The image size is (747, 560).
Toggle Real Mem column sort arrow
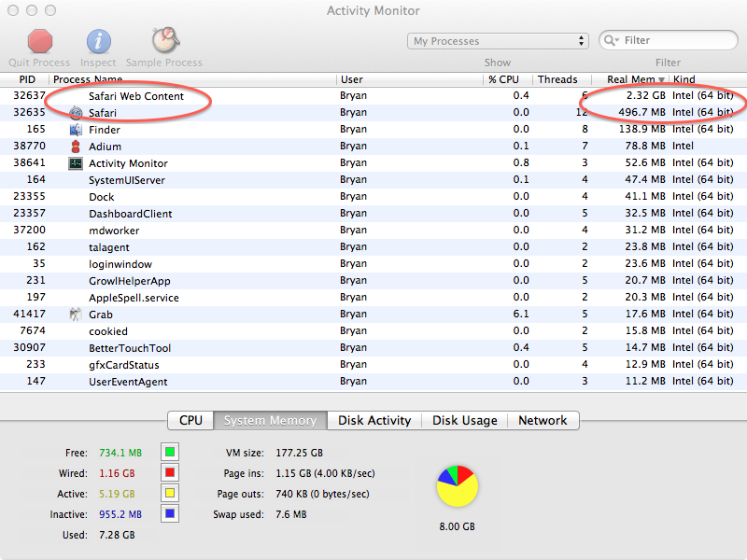[661, 80]
